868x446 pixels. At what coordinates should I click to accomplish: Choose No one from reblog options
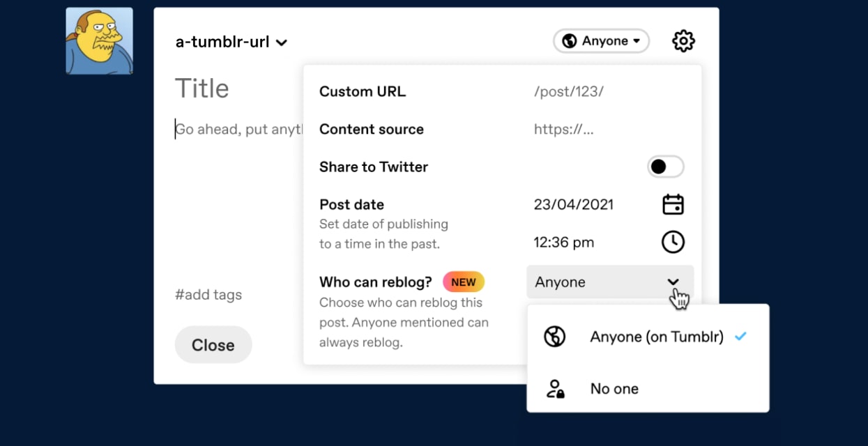click(x=614, y=389)
